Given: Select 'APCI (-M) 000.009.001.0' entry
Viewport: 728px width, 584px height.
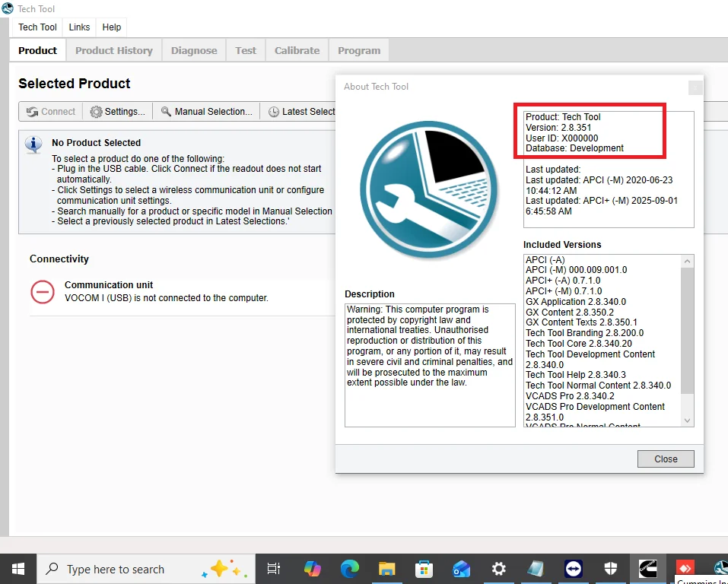Looking at the screenshot, I should (576, 270).
